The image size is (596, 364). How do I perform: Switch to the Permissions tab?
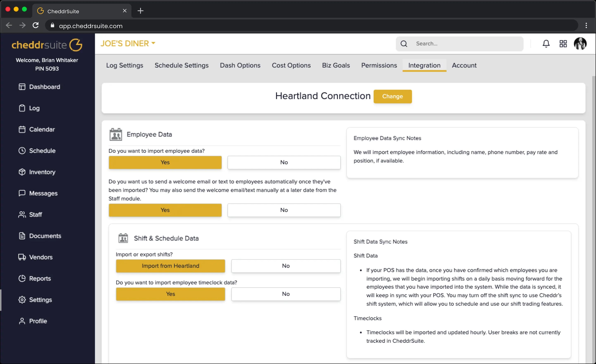(379, 65)
